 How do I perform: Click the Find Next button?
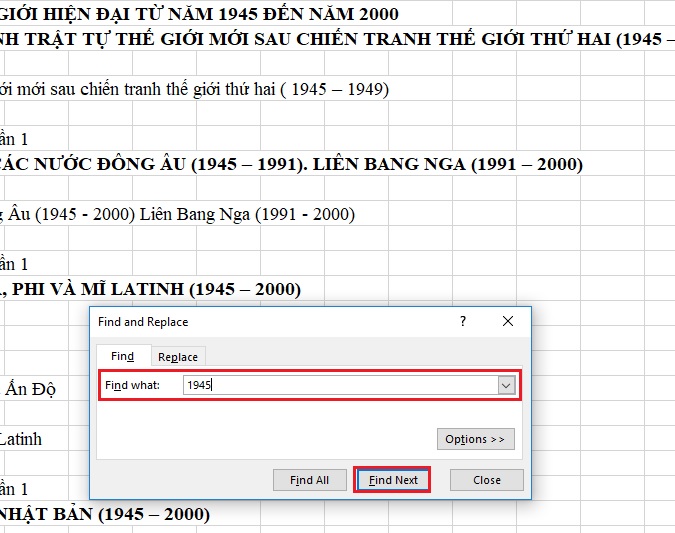[392, 480]
